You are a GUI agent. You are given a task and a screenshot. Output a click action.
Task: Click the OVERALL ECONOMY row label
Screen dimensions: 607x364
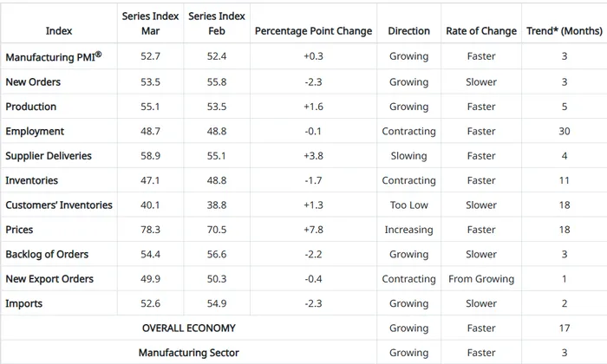189,328
